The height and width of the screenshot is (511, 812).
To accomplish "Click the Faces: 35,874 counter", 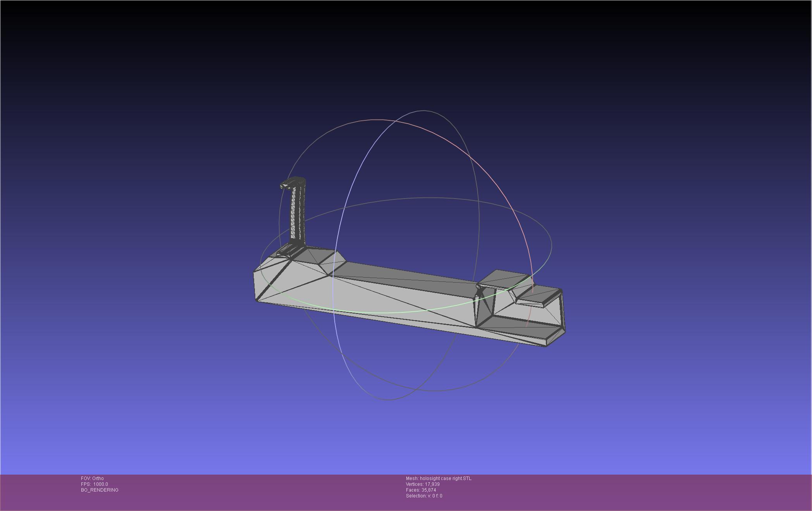I will pyautogui.click(x=421, y=490).
